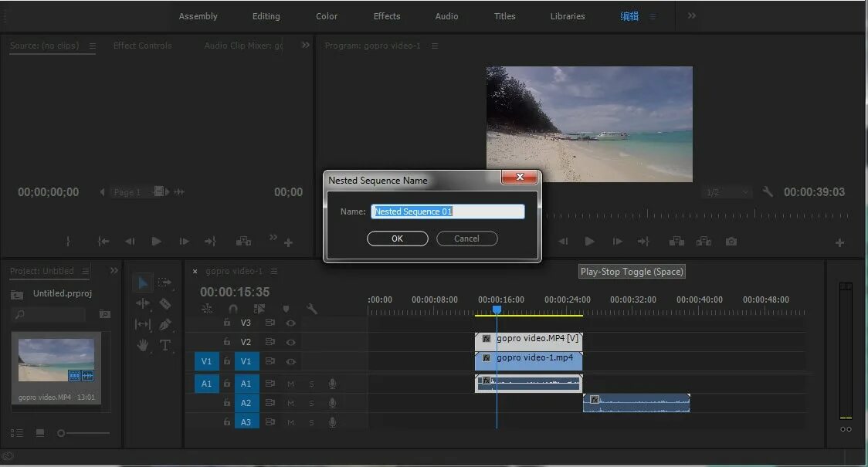Toggle A1 source patching button
868x467 pixels.
click(206, 384)
